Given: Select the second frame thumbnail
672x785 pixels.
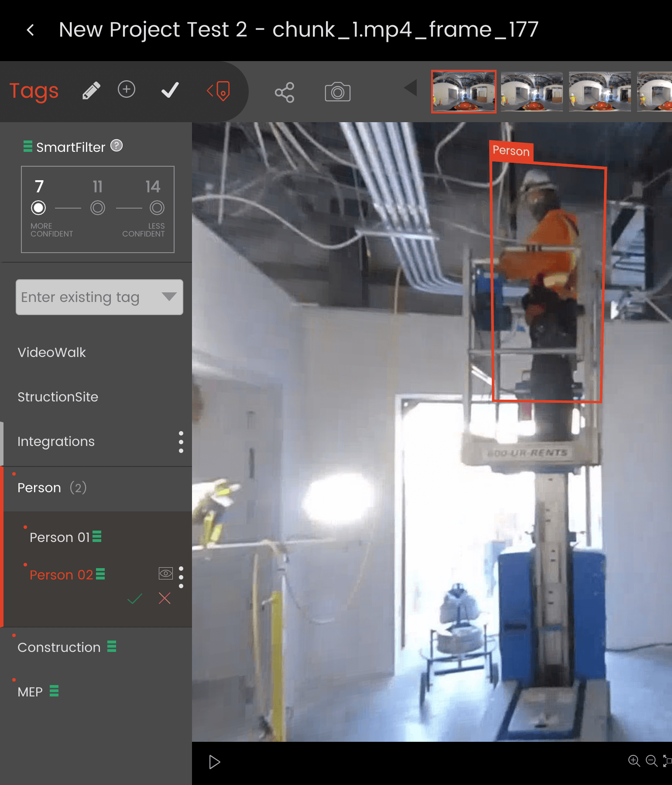Looking at the screenshot, I should point(532,92).
